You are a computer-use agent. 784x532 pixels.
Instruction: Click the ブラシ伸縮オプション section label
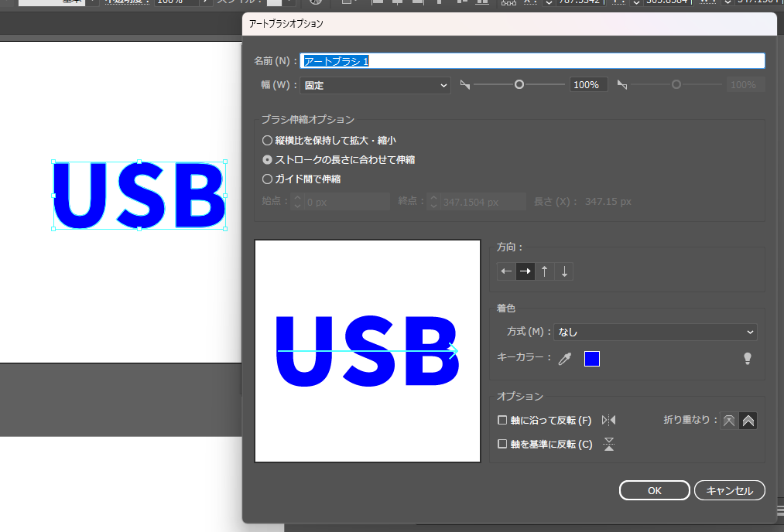tap(307, 119)
